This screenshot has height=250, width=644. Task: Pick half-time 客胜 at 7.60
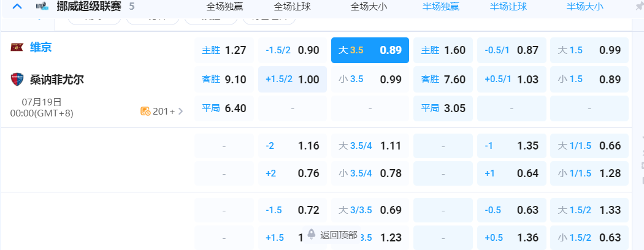[443, 79]
